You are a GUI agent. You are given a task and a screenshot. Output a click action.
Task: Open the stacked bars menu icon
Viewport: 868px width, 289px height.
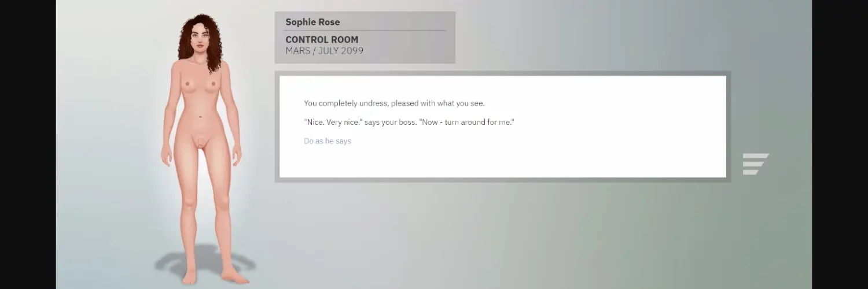pyautogui.click(x=755, y=164)
